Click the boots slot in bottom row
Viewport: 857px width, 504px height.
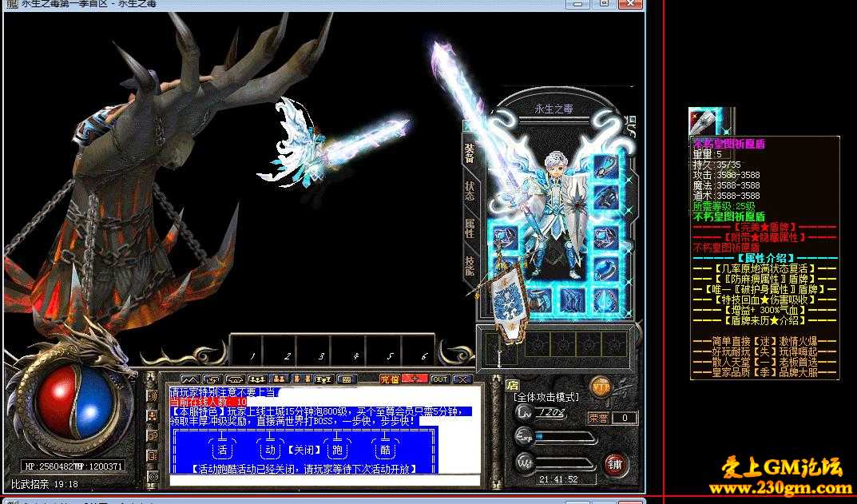coord(538,300)
